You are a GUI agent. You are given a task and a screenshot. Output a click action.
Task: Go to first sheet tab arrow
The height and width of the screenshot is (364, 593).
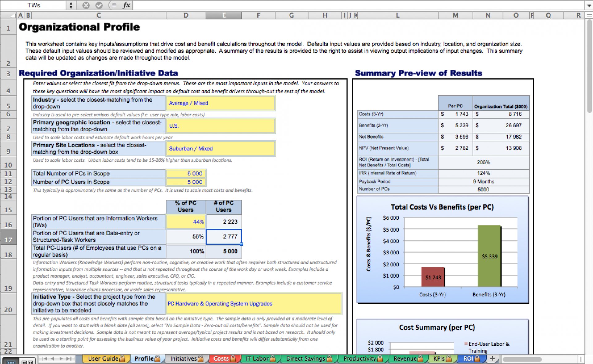(x=45, y=358)
